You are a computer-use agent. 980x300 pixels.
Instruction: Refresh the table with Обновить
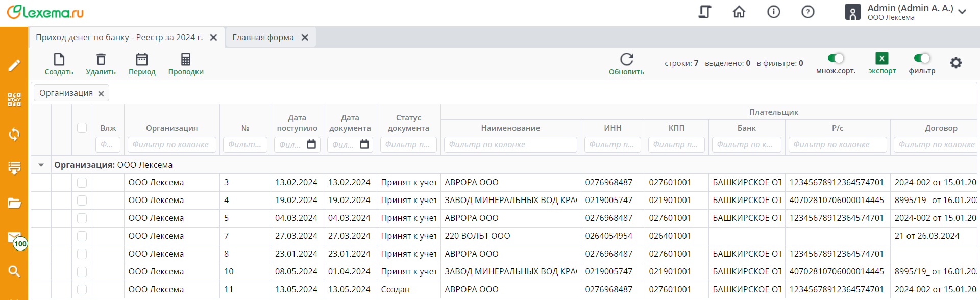(x=626, y=60)
